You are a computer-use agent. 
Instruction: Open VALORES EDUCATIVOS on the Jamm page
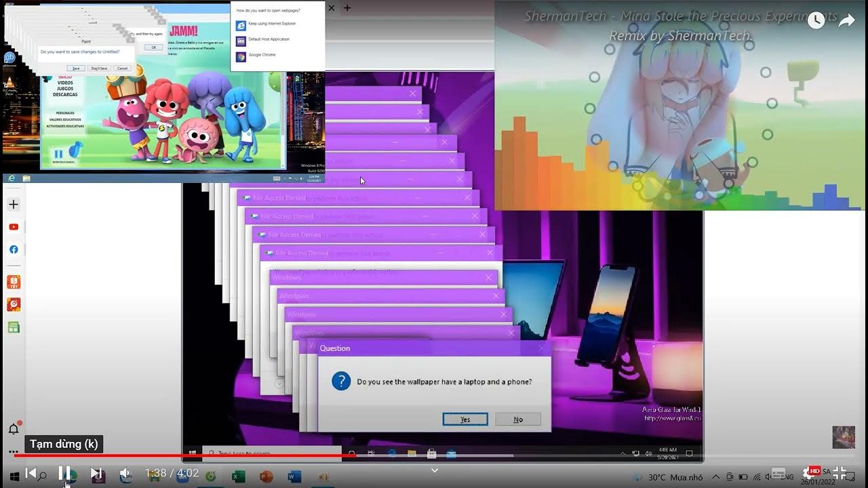(x=66, y=119)
